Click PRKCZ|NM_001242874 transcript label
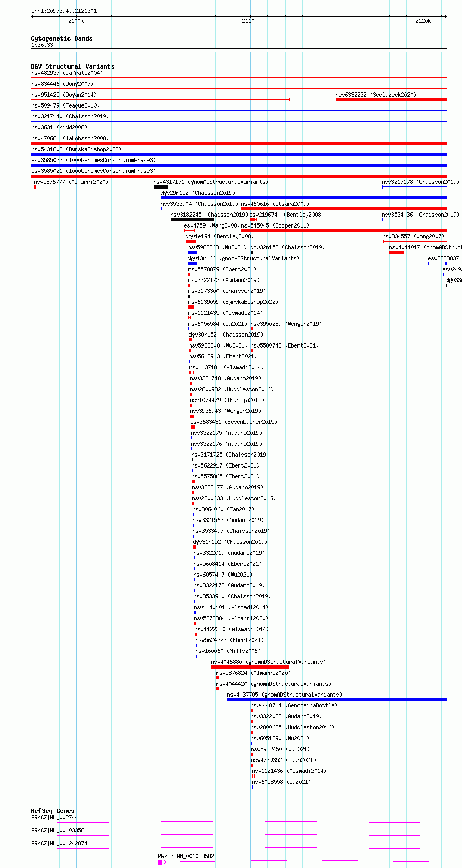This screenshot has width=462, height=868. point(59,843)
